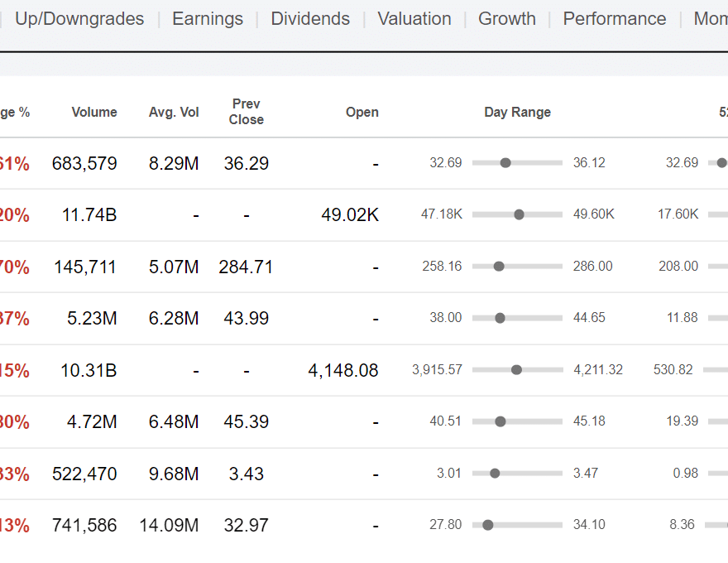Select day high 49.60K
728x563 pixels.
point(594,214)
